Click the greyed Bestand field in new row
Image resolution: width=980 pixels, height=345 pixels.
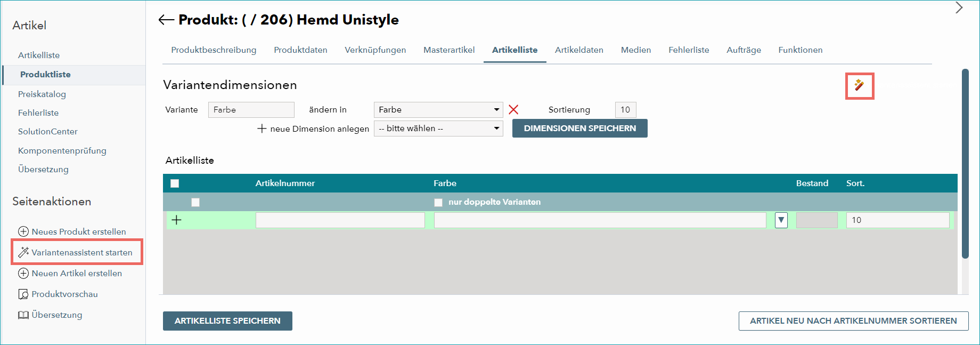pos(817,220)
